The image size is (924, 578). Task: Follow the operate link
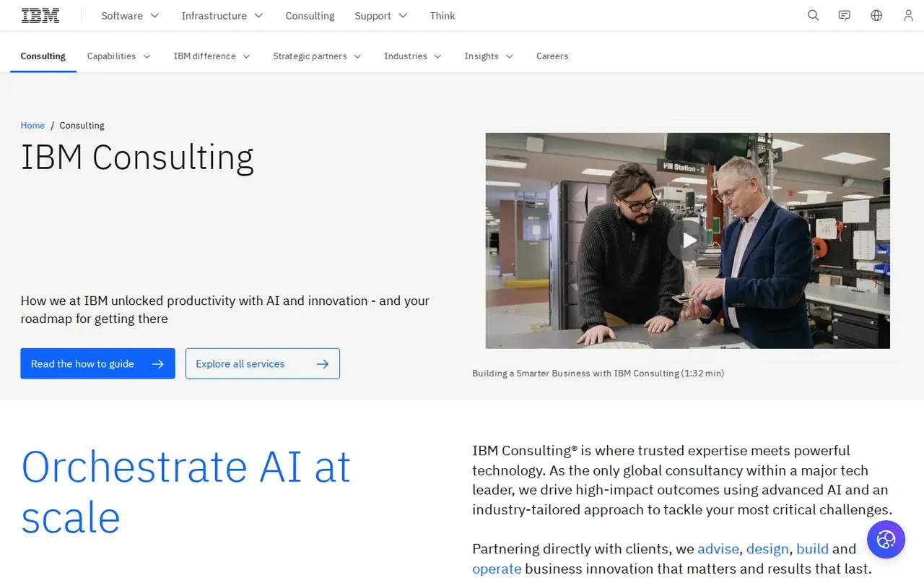tap(497, 569)
